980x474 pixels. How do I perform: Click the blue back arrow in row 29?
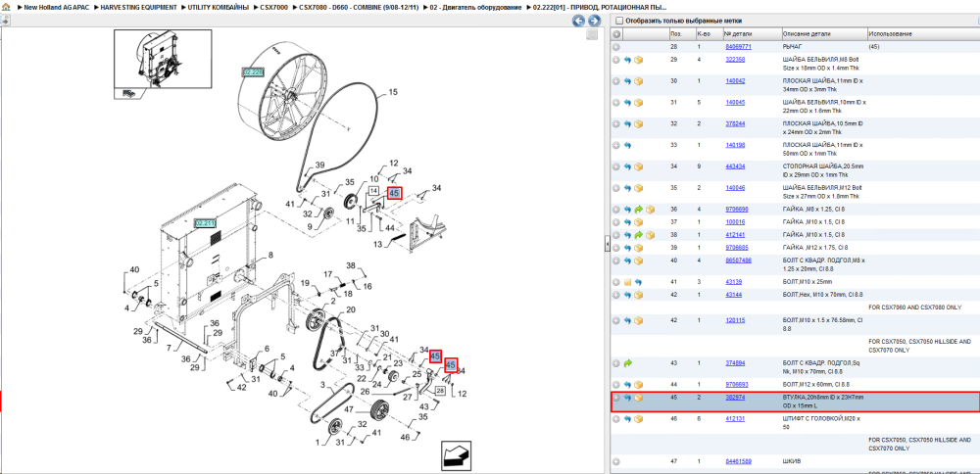[x=627, y=60]
